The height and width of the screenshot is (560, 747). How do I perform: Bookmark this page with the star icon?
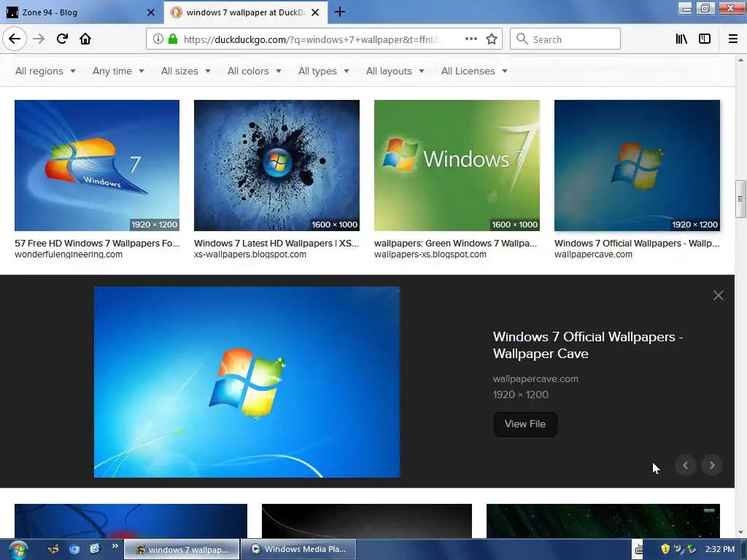tap(492, 39)
